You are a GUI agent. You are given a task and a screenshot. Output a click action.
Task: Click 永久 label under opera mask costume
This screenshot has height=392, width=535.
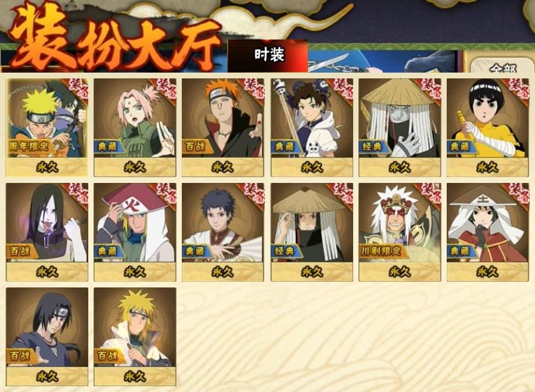[400, 272]
